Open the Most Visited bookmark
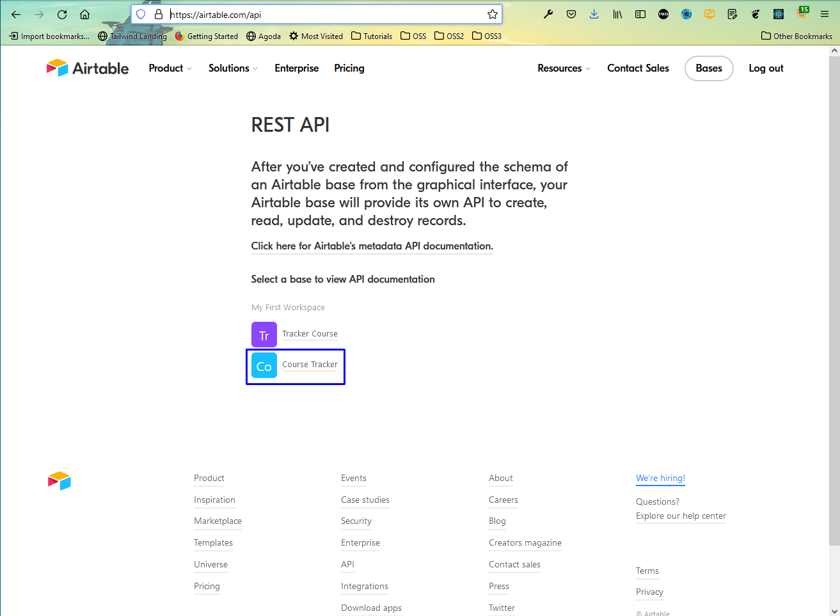The width and height of the screenshot is (840, 616). [316, 36]
